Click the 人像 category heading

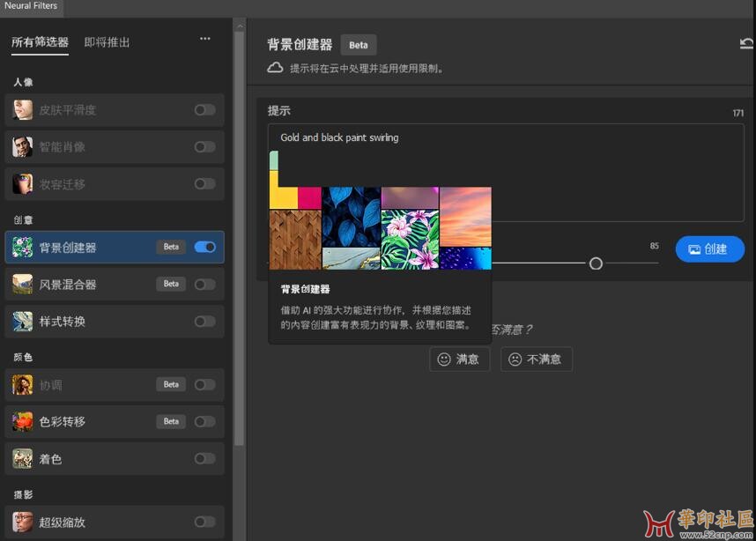(x=23, y=82)
